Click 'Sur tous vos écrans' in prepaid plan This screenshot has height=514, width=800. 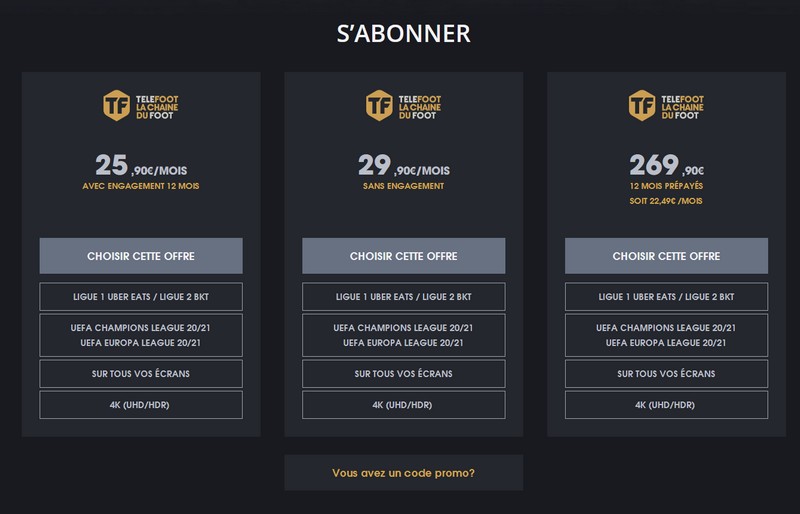(666, 374)
